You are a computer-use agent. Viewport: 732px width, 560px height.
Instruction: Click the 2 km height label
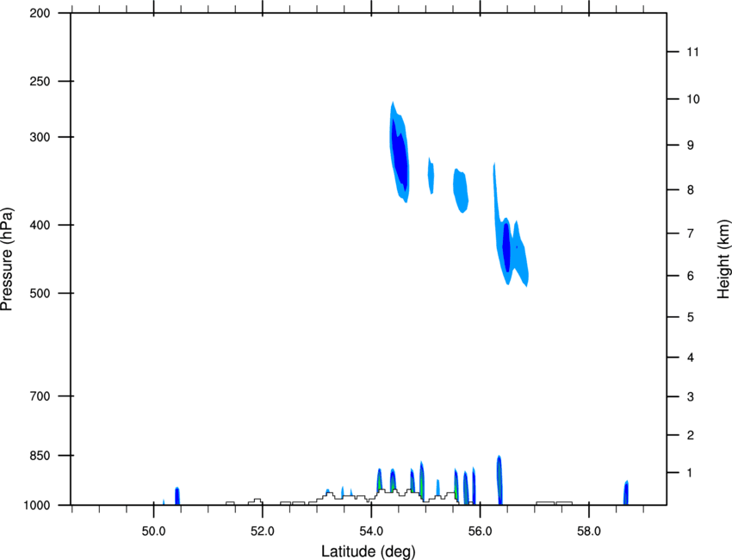point(690,435)
